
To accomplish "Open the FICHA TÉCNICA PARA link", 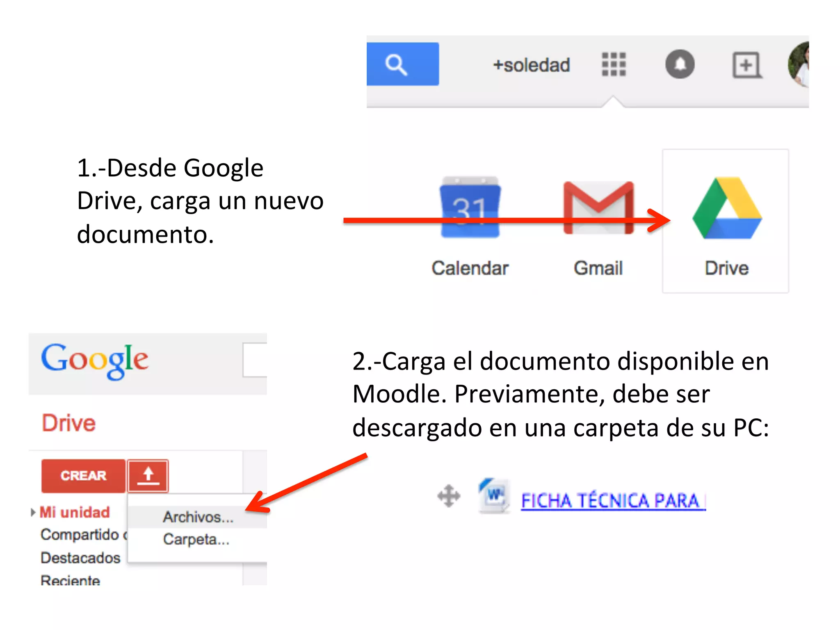I will click(x=613, y=501).
